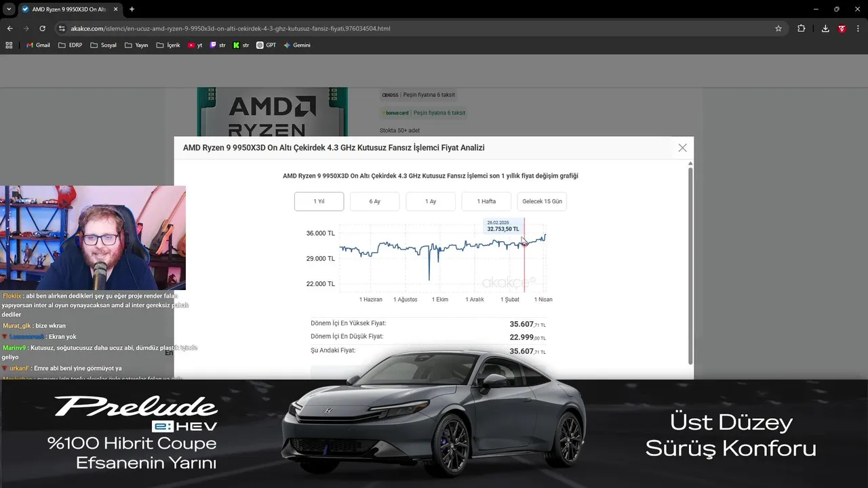Go back to the previous page
This screenshot has width=868, height=488.
tap(9, 28)
